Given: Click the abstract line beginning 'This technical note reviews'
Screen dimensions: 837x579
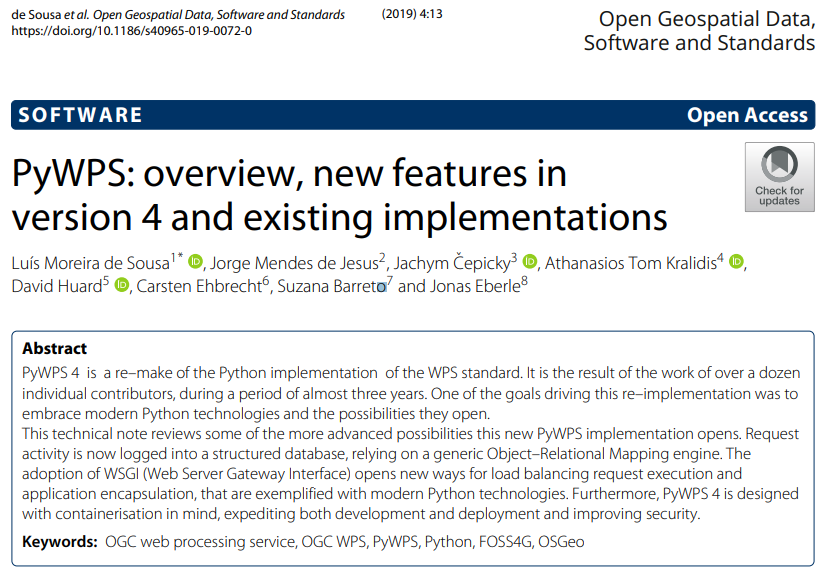Looking at the screenshot, I should pos(410,434).
